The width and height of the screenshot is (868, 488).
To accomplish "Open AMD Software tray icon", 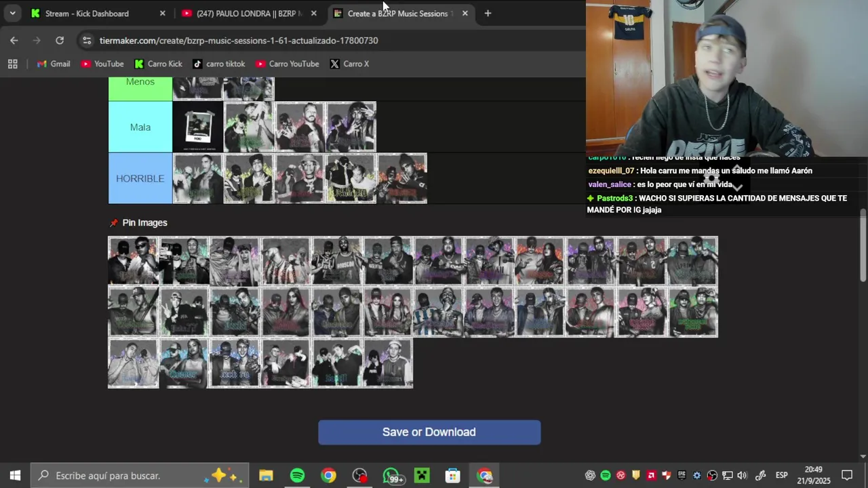I will pyautogui.click(x=651, y=476).
